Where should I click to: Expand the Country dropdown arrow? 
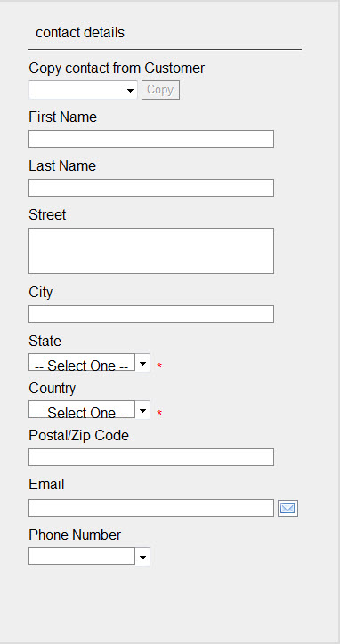tap(142, 410)
